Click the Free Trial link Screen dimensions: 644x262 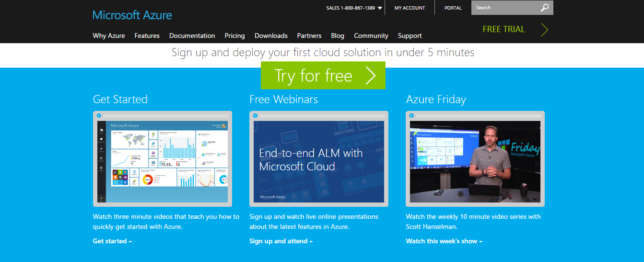click(x=503, y=29)
